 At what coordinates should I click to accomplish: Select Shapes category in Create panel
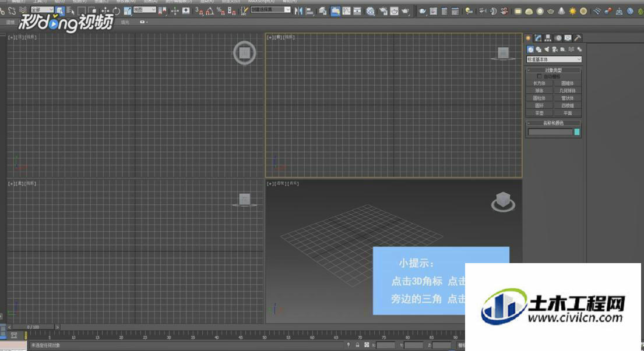pos(539,49)
